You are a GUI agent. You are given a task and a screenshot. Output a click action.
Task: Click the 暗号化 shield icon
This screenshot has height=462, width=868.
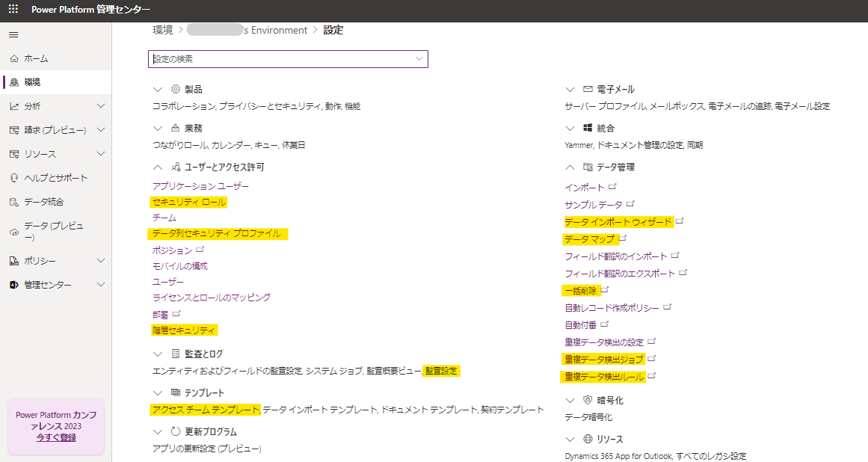(x=588, y=400)
